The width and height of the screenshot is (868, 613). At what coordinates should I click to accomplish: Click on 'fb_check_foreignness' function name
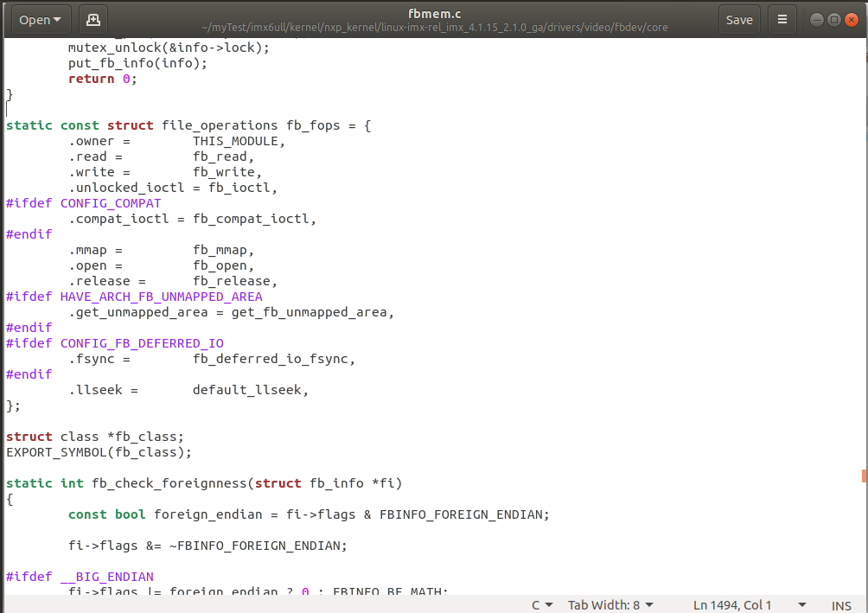169,483
